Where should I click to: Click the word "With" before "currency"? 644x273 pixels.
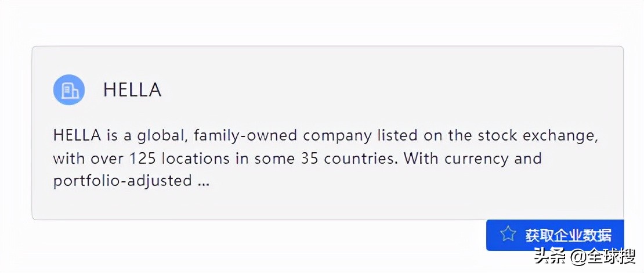421,159
